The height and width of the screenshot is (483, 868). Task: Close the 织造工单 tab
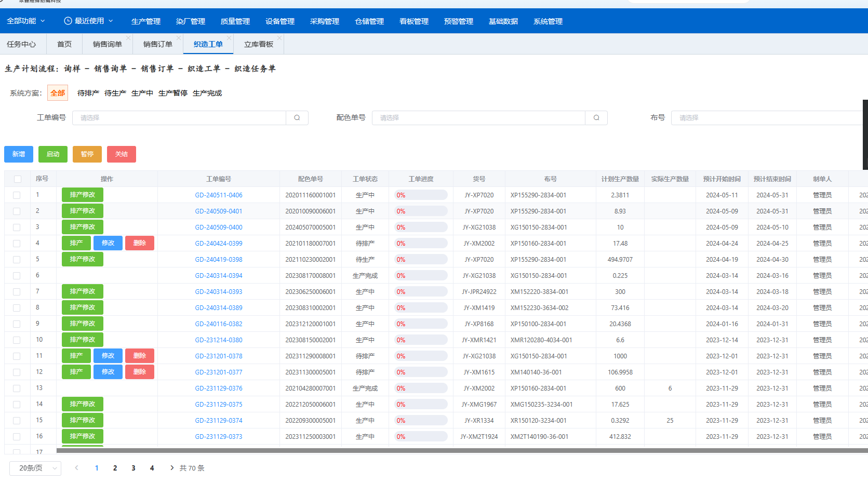point(229,38)
